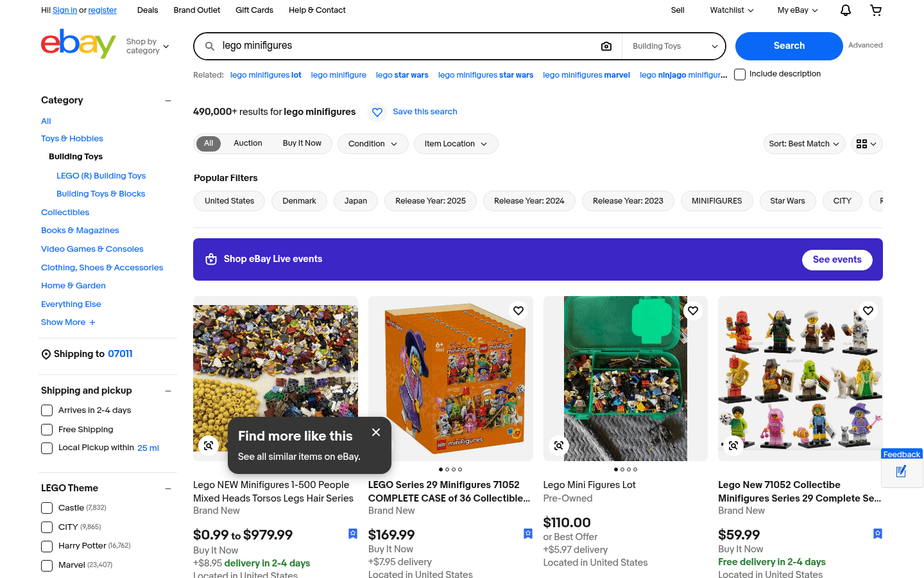Expand the Watchlist dropdown

pos(732,10)
